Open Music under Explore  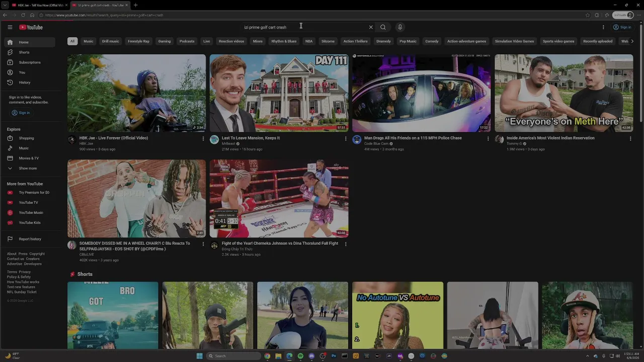click(30, 148)
